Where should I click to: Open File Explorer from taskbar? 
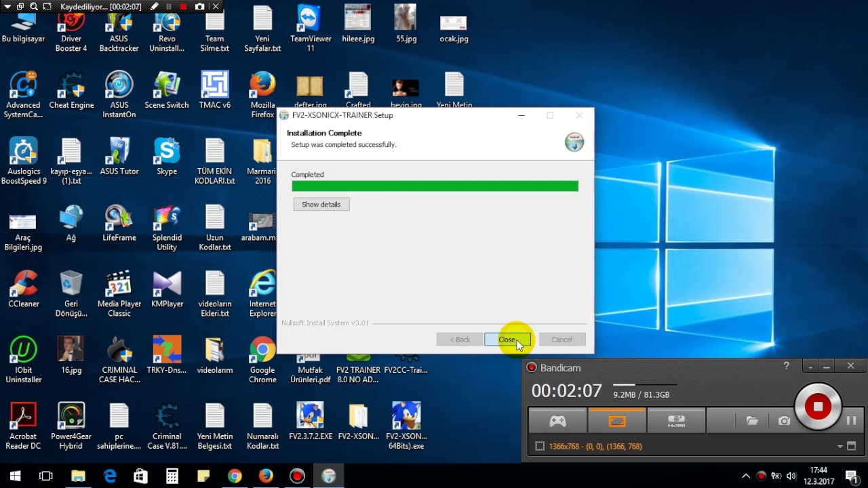click(78, 476)
